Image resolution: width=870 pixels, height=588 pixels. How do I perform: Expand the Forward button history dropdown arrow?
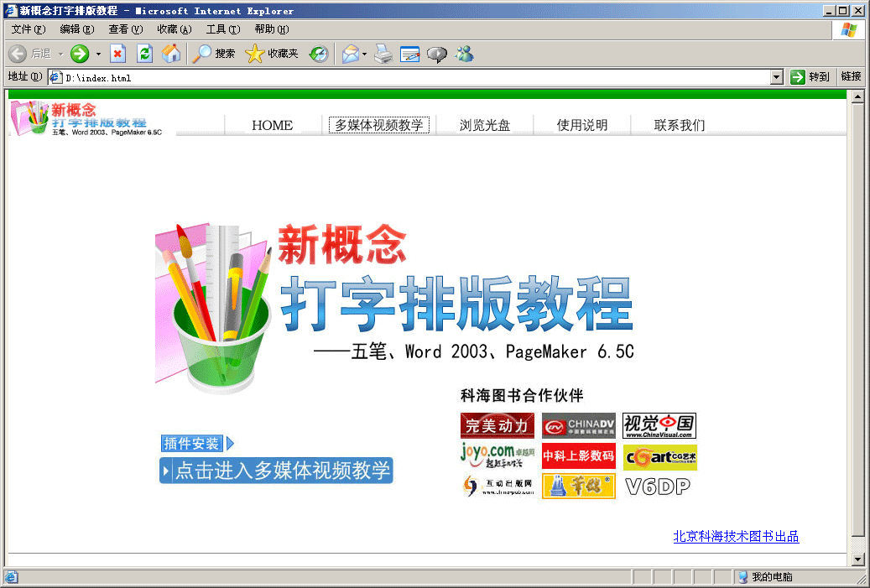98,54
